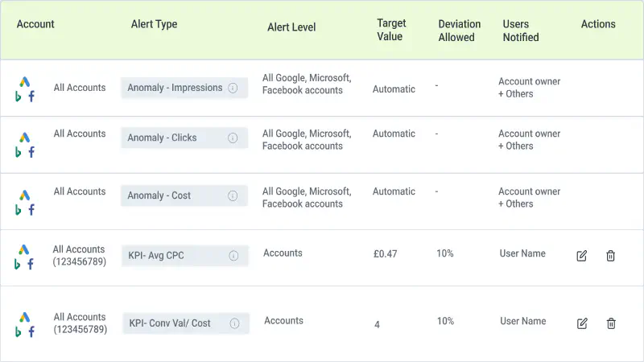The height and width of the screenshot is (362, 644).
Task: Click Account owner + Others in Impressions row
Action: point(529,88)
